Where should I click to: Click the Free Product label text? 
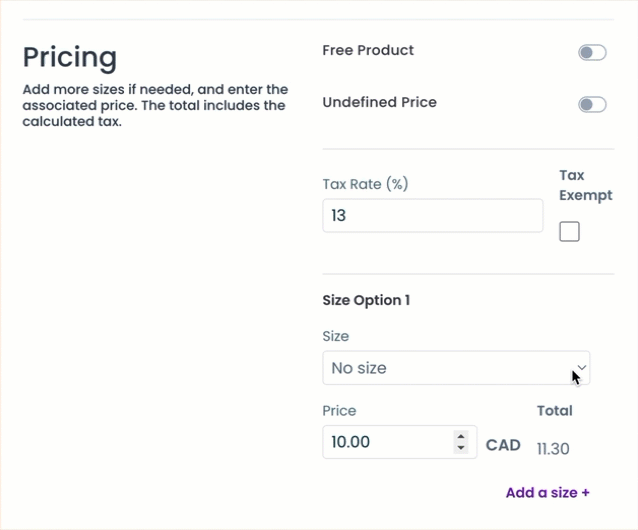click(x=368, y=50)
